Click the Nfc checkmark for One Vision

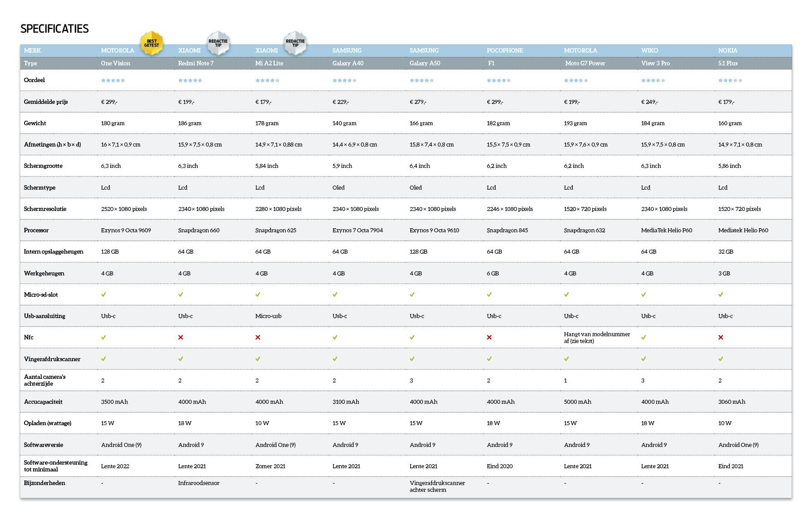coord(103,338)
